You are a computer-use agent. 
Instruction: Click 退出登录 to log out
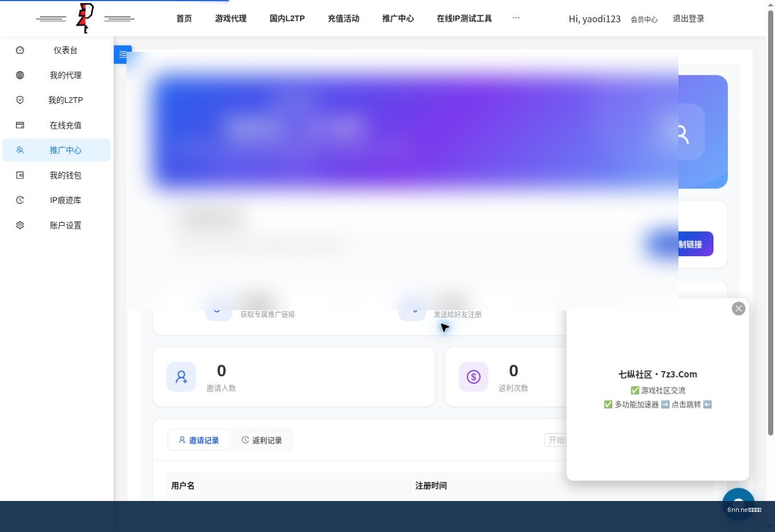click(x=688, y=18)
